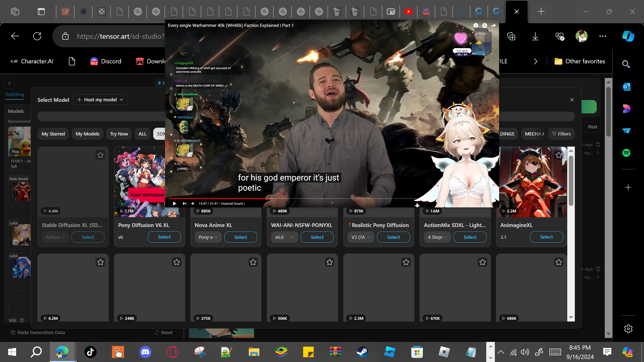
Task: Open Discord from the Windows taskbar
Action: [145, 352]
